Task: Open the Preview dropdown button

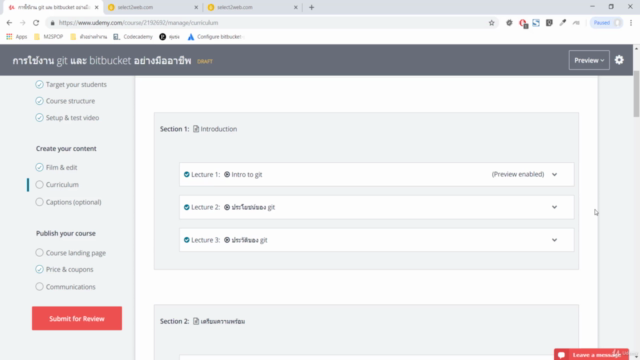Action: click(589, 60)
